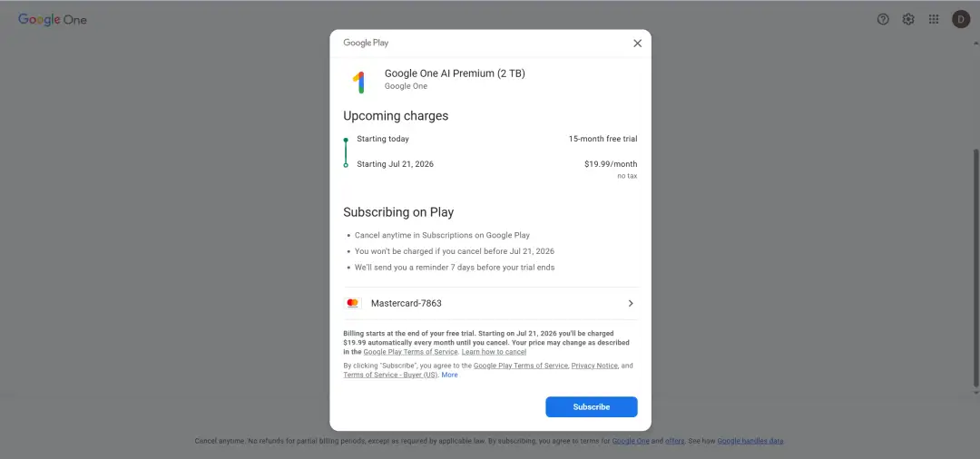This screenshot has width=980, height=459.
Task: Open the Help question mark icon
Action: tap(883, 19)
